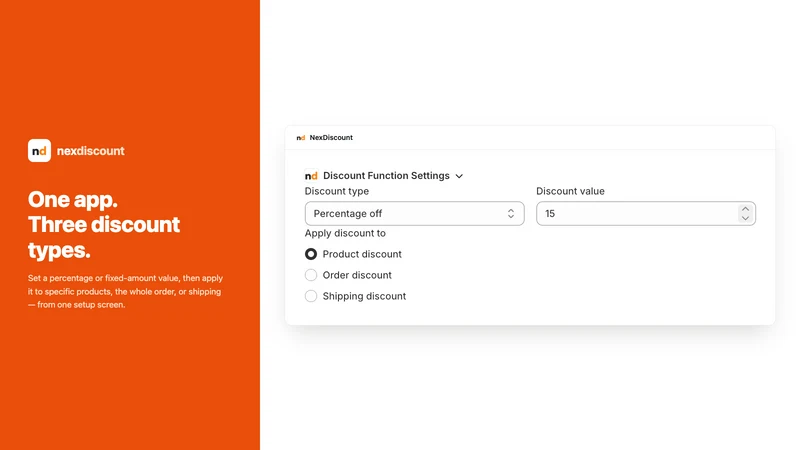Click the small NexDiscount icon in card header
The height and width of the screenshot is (450, 800).
[x=301, y=138]
